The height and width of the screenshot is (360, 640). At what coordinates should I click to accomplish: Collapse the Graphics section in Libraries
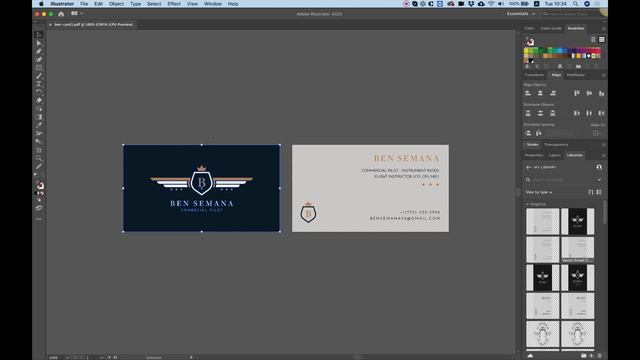pos(527,204)
